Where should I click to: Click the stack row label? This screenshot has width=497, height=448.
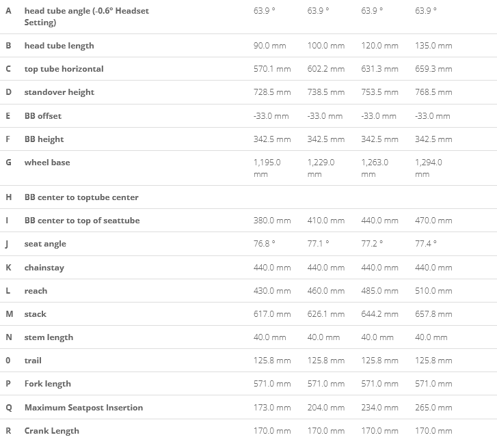36,314
